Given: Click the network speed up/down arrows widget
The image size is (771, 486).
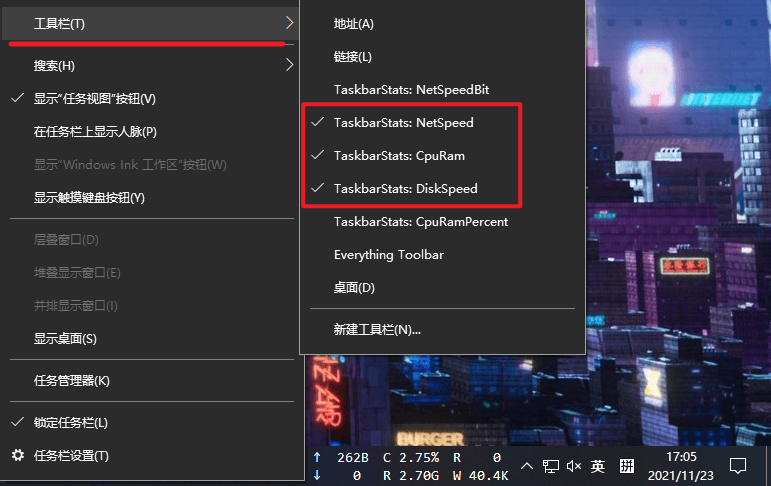Looking at the screenshot, I should [340, 467].
